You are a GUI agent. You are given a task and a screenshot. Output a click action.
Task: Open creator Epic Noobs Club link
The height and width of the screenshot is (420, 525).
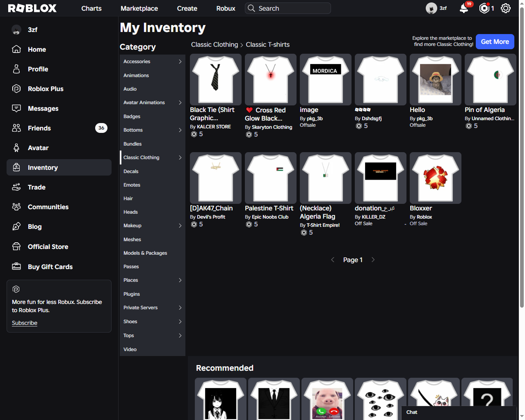click(270, 217)
